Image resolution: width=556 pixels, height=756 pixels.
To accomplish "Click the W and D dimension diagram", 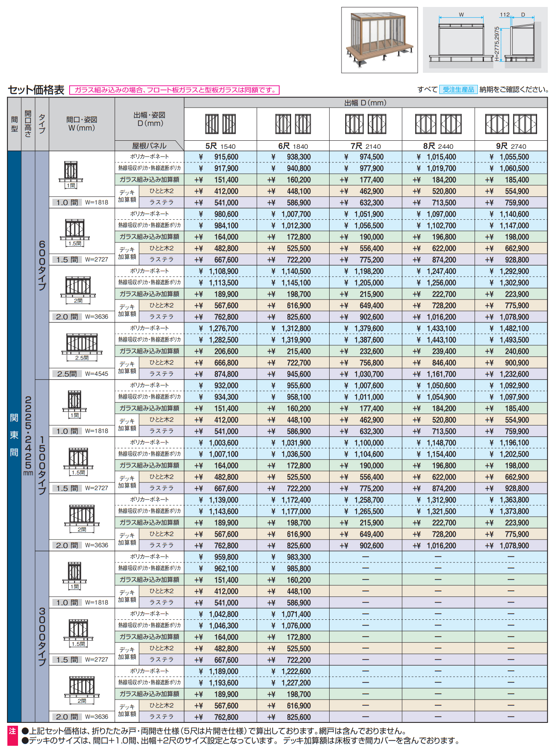I will [485, 40].
